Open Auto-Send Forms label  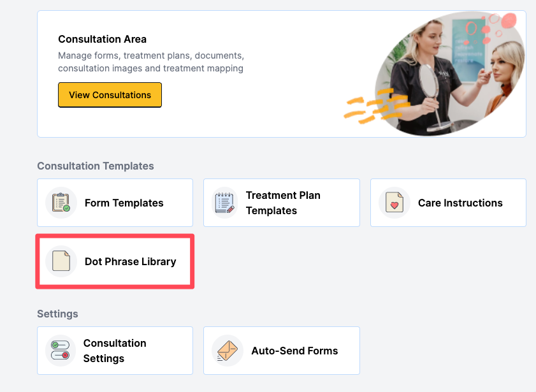click(294, 351)
